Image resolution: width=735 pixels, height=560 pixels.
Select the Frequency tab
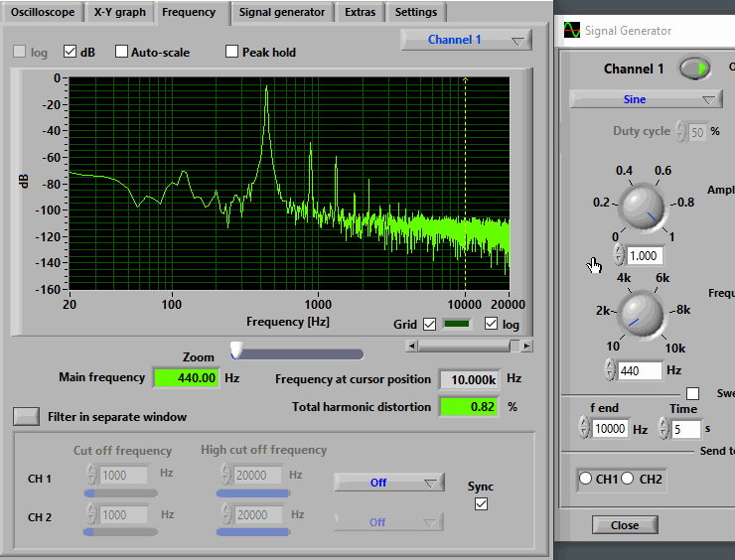189,12
